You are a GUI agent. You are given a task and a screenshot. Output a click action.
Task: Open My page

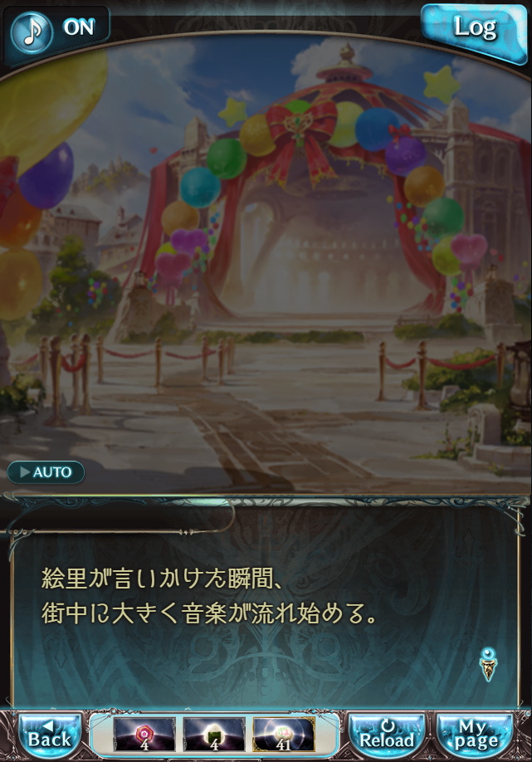tap(476, 735)
